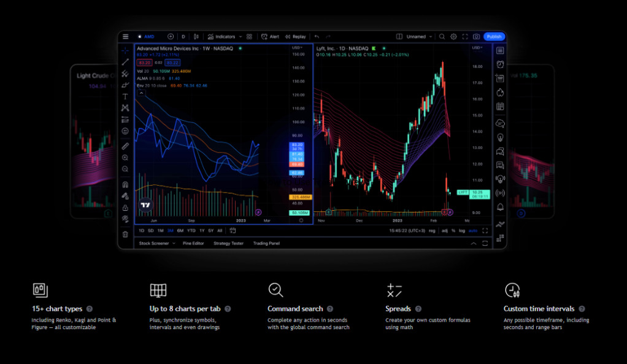The width and height of the screenshot is (627, 364).
Task: Select the Text annotation tool
Action: pyautogui.click(x=125, y=97)
